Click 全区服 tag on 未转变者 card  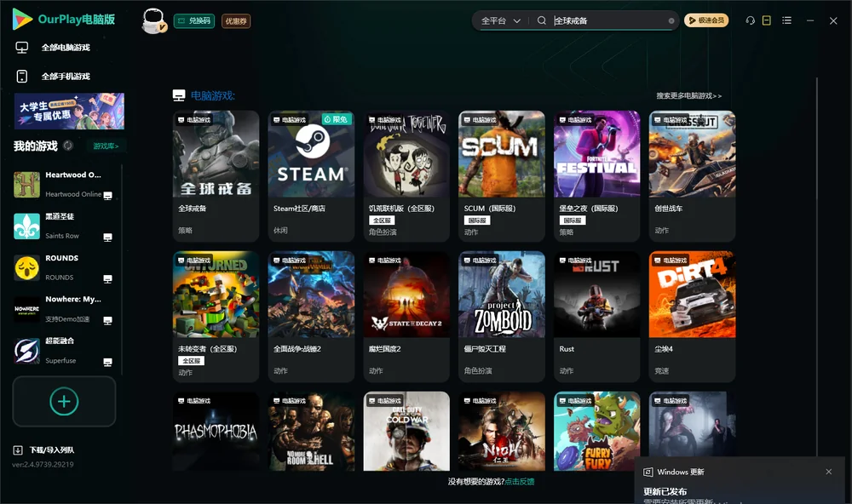point(191,361)
